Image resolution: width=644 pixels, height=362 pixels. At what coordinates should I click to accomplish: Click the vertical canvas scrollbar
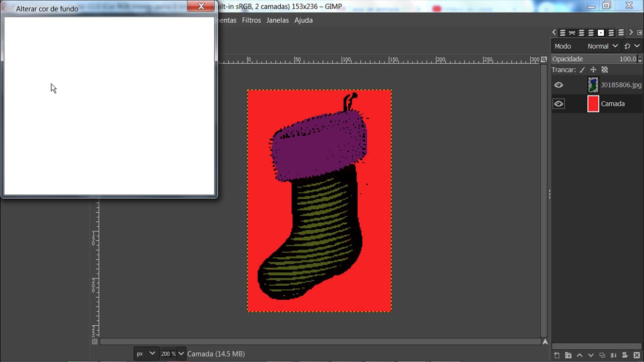tap(544, 200)
